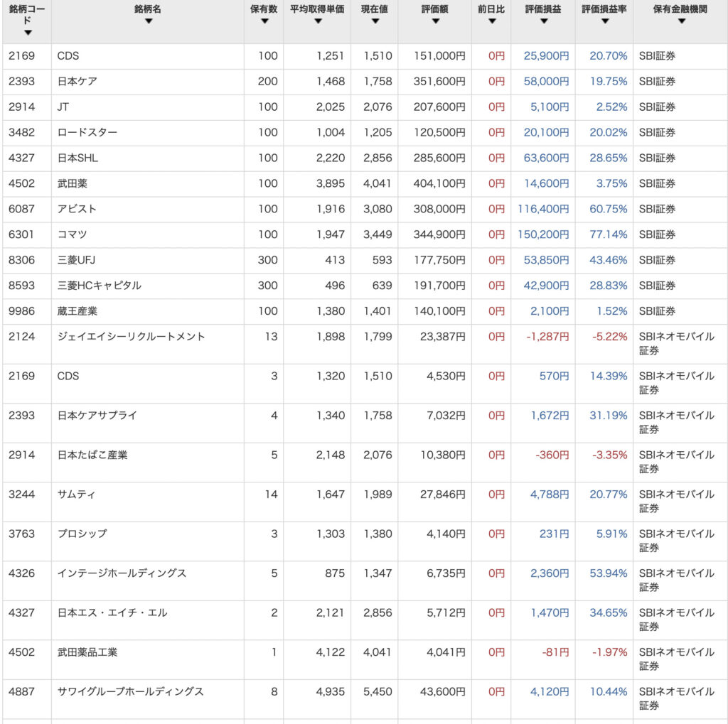Select the 23,387円 valuation amount
The width and height of the screenshot is (728, 724).
tap(442, 337)
